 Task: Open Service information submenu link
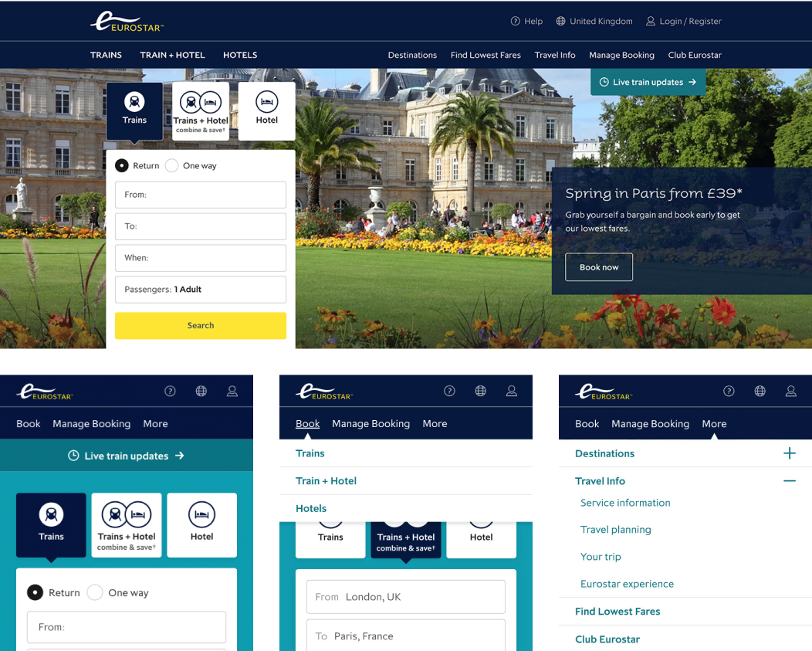(x=625, y=503)
